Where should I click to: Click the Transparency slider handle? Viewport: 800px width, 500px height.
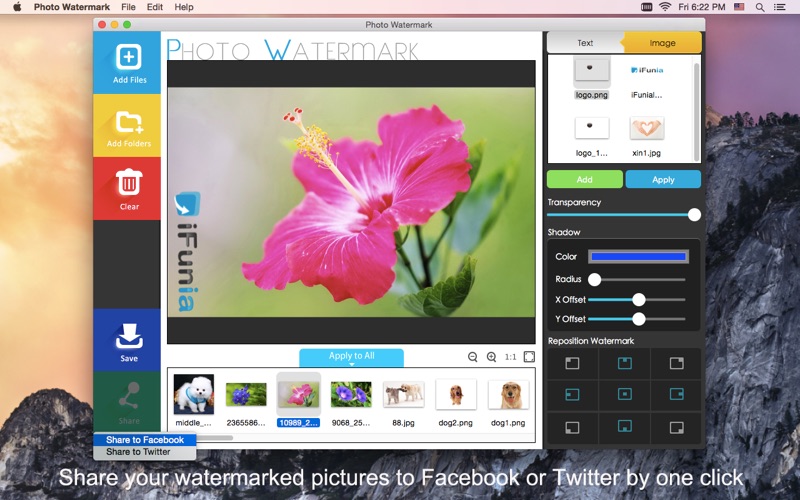pyautogui.click(x=694, y=215)
